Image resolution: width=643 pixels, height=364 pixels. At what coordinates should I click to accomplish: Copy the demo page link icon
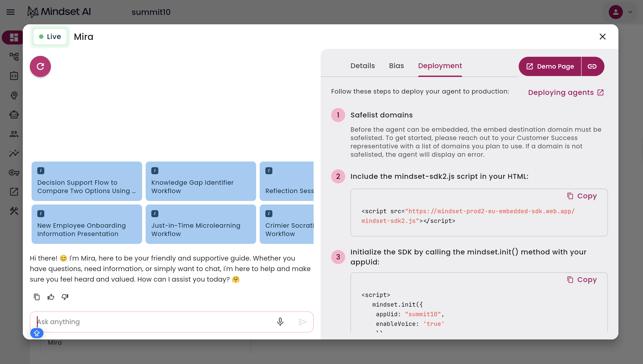592,66
